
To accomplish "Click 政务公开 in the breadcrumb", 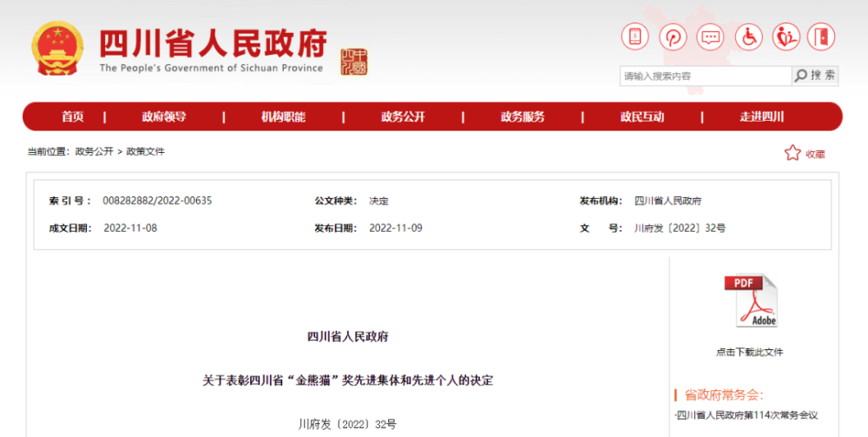I will [x=94, y=151].
